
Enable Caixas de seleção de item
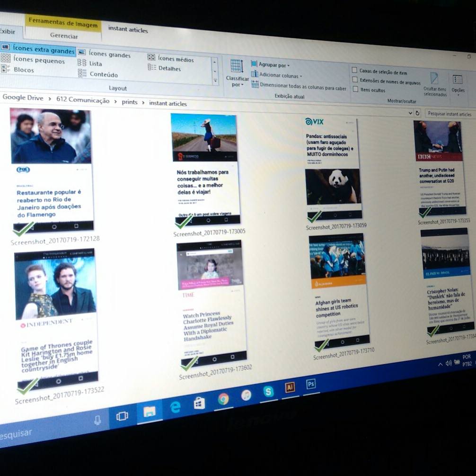(354, 70)
